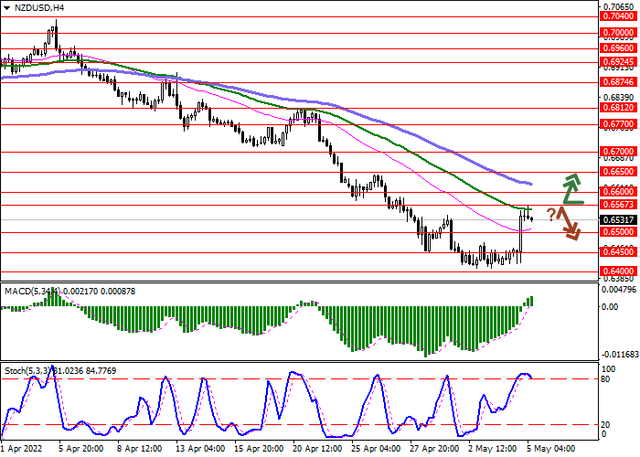Viewport: 640px width, 457px height.
Task: Select the 0.70000 red price label
Action: (619, 33)
